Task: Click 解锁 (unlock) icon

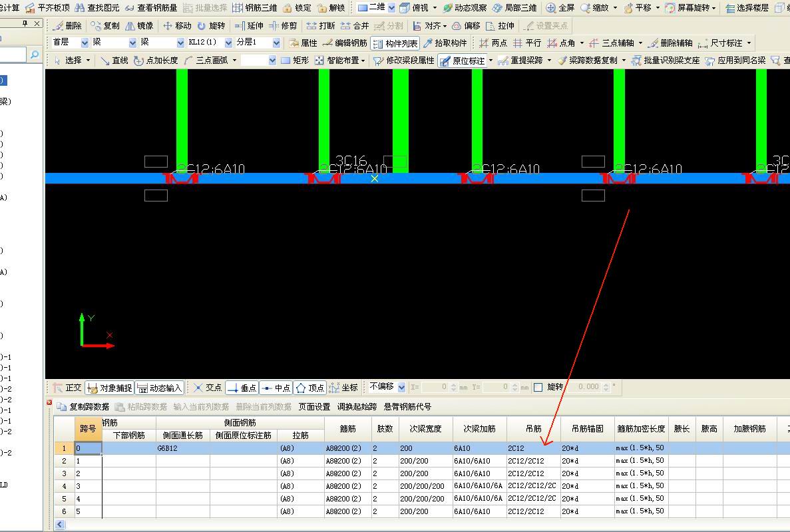Action: [331, 8]
